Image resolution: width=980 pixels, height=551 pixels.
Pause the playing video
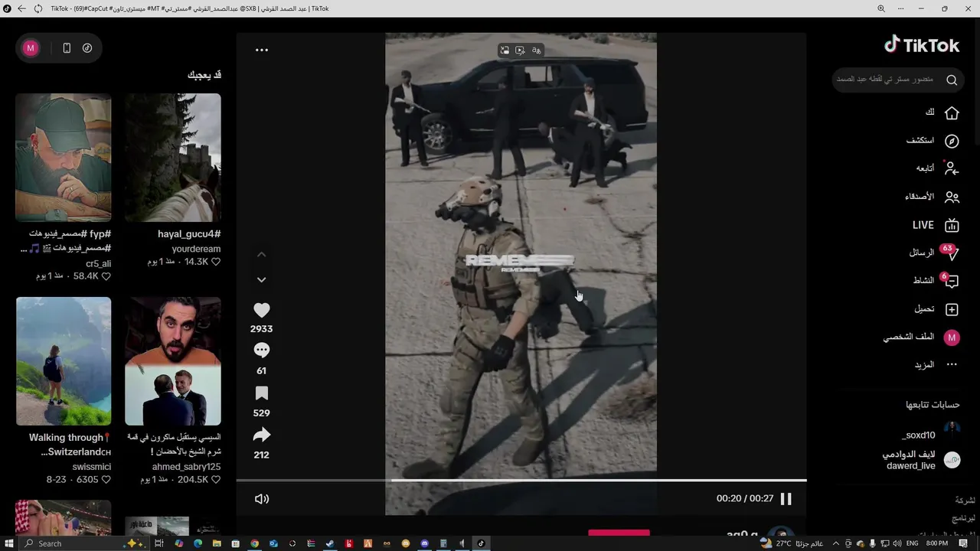[x=786, y=499]
